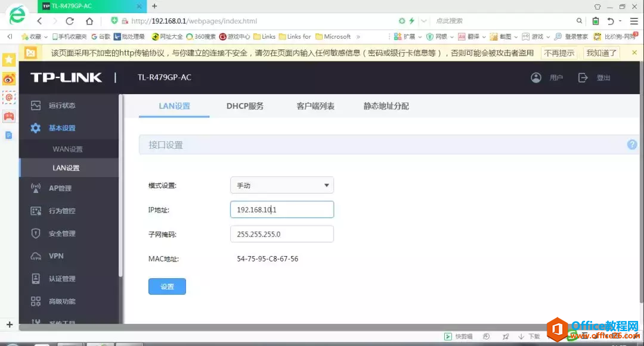Image resolution: width=644 pixels, height=346 pixels.
Task: Open 安全管理 shield section
Action: tap(61, 233)
